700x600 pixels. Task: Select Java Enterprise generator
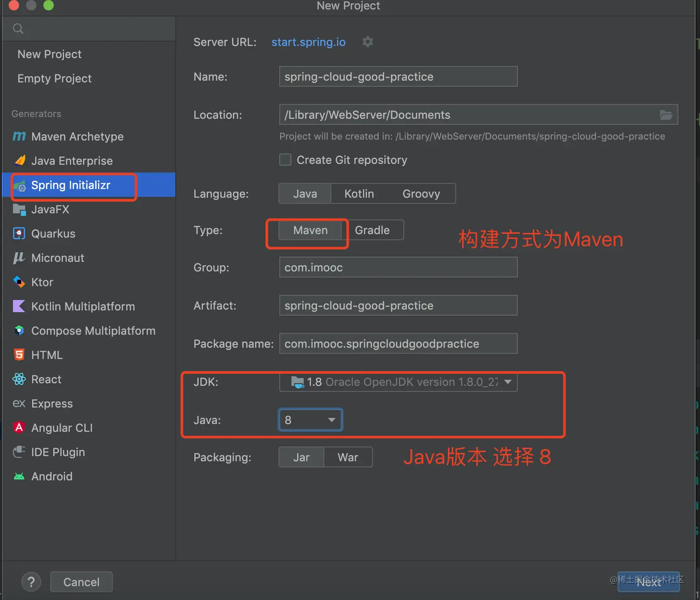click(x=89, y=161)
